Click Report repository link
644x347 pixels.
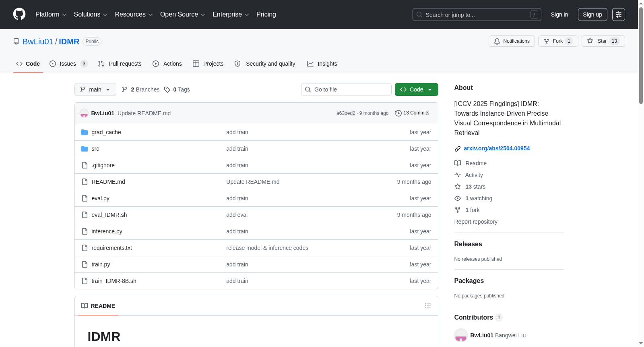coord(476,222)
